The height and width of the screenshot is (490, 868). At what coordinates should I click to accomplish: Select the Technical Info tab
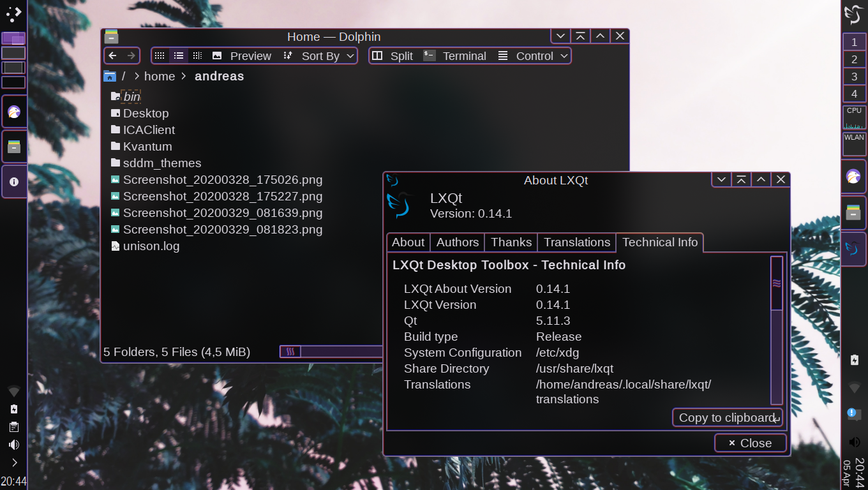click(660, 242)
